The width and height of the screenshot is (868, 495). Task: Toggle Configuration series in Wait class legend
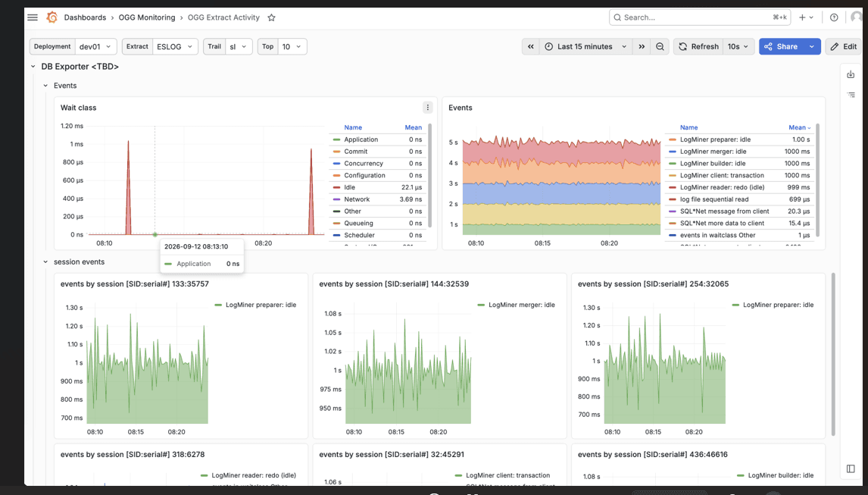point(364,175)
